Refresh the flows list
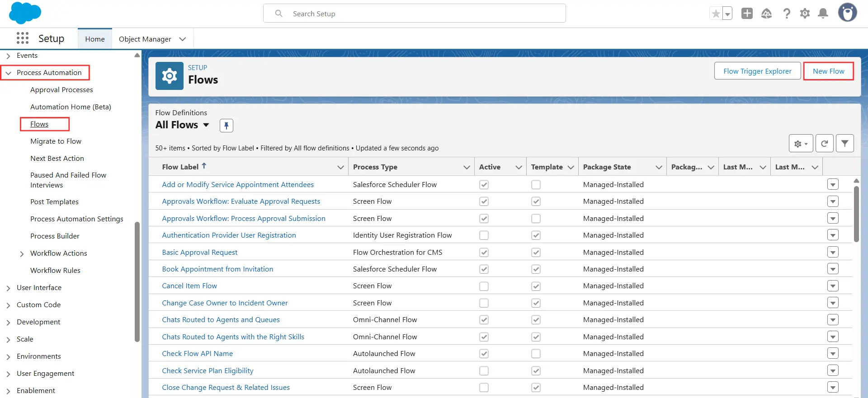Viewport: 868px width, 398px height. [824, 144]
